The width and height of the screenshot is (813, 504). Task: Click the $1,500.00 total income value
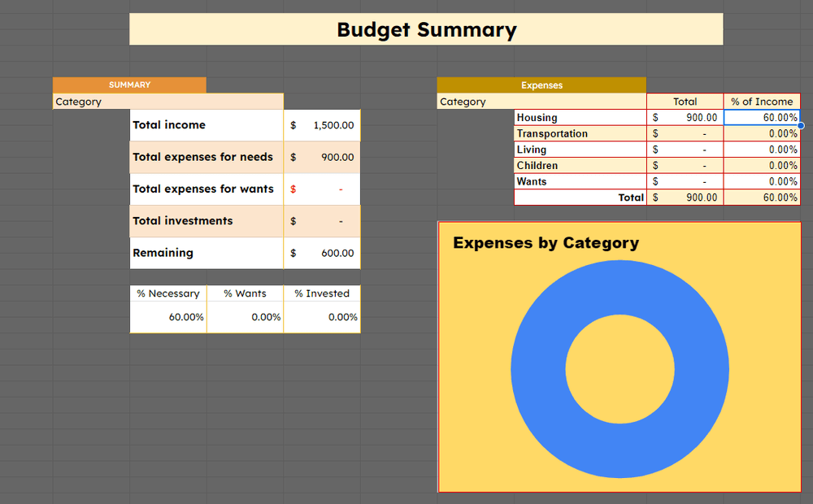tap(322, 125)
